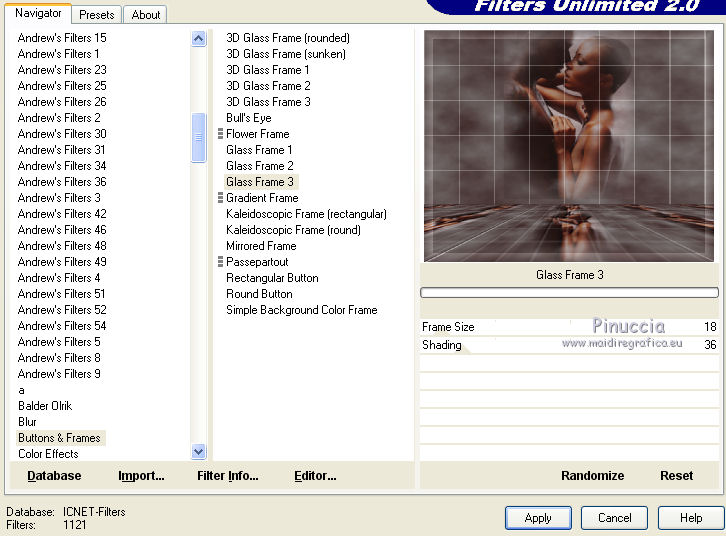726x536 pixels.
Task: Choose 3D Glass Frame 1 filter
Action: 267,69
